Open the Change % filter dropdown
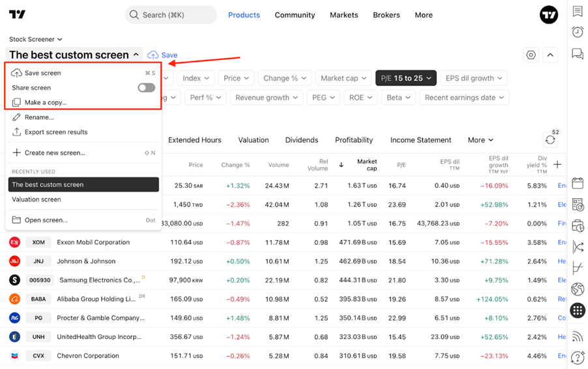Viewport: 588px width, 369px height. (285, 78)
